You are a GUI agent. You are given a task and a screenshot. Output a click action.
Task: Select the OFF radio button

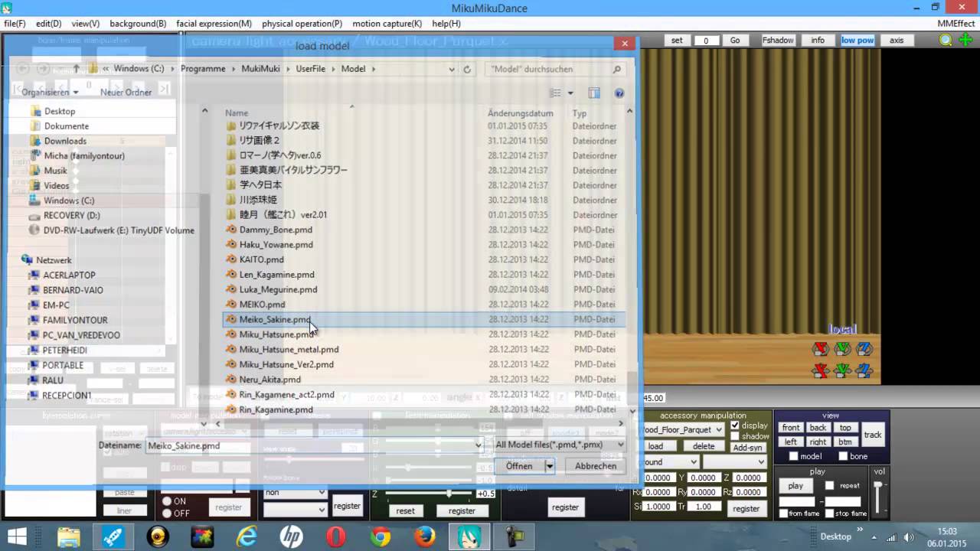pos(167,514)
